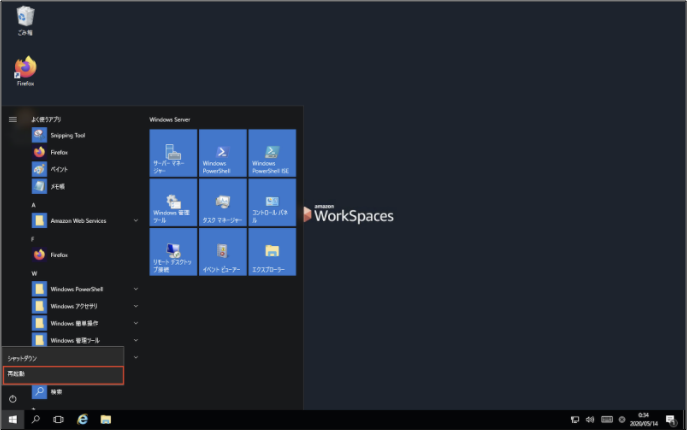Select Shutdown (シャットダウン) from power menu
This screenshot has height=430, width=687.
coord(63,359)
